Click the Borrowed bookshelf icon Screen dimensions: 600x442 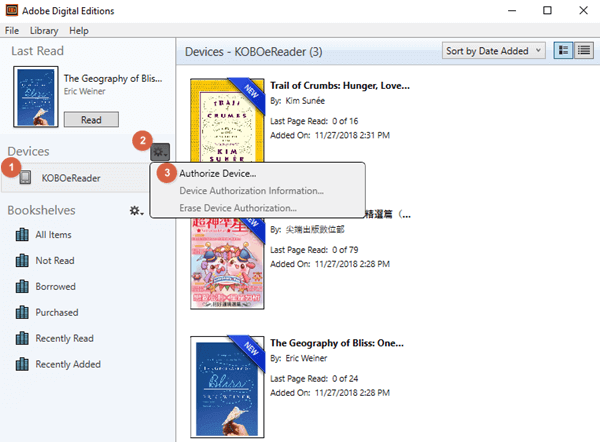[22, 286]
